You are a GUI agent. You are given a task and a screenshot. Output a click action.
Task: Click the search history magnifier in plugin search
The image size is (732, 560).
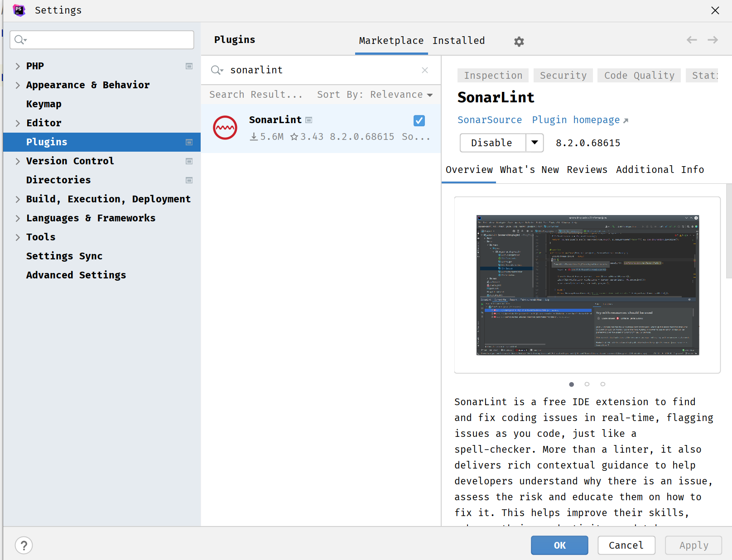(217, 70)
